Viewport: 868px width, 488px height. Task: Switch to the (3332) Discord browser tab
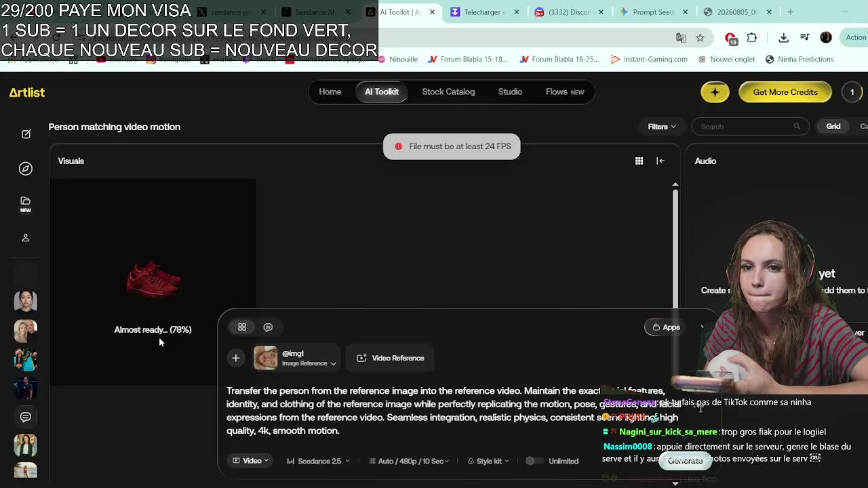click(x=568, y=12)
